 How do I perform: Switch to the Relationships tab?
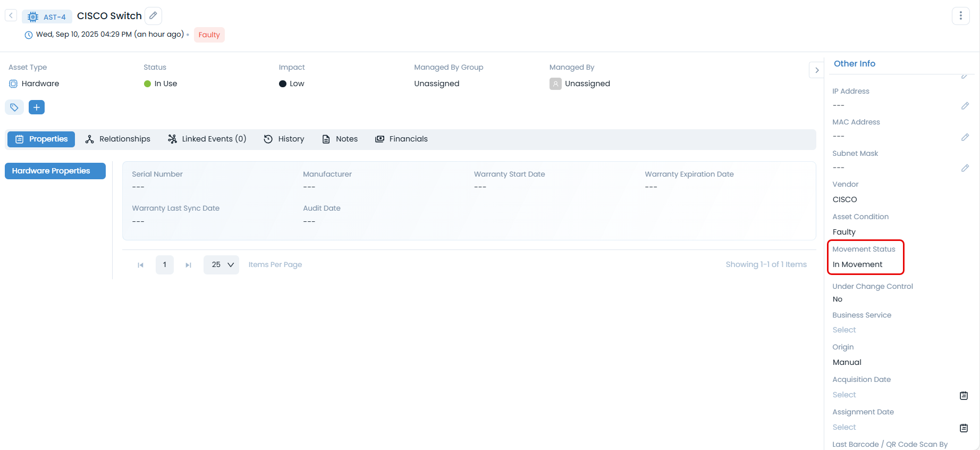[118, 139]
